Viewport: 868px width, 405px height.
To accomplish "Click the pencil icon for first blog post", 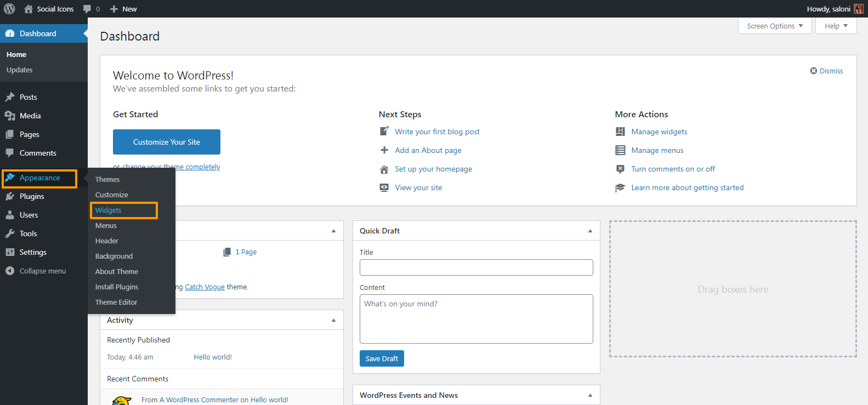I will point(384,132).
